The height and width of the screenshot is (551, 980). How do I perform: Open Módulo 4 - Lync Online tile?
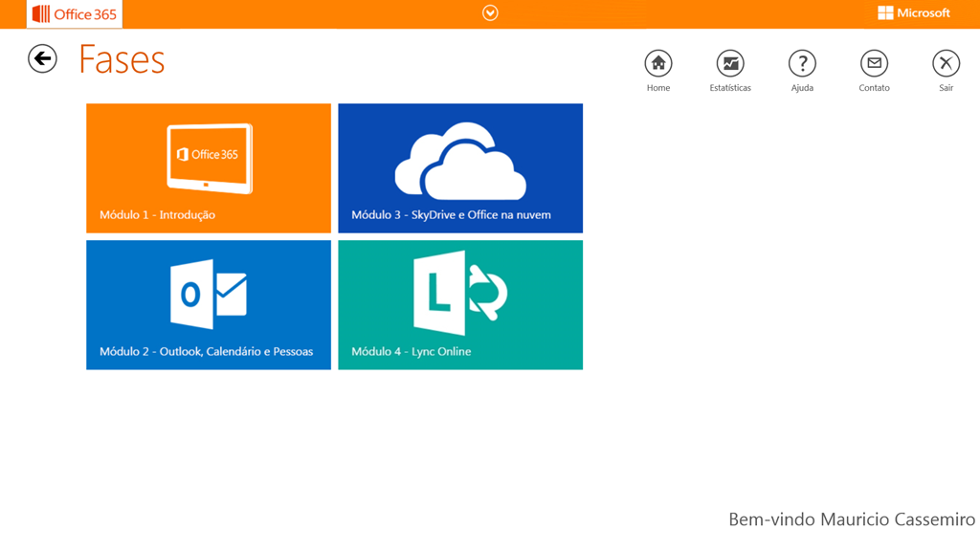click(x=460, y=305)
